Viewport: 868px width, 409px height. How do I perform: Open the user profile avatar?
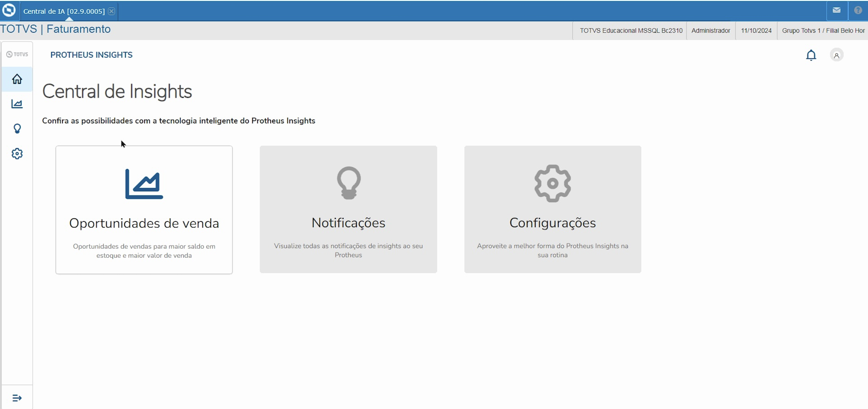[836, 55]
